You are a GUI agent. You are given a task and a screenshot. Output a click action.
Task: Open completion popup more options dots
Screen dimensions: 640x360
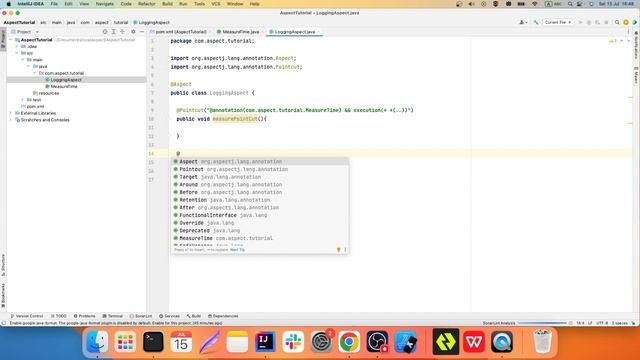[x=345, y=250]
